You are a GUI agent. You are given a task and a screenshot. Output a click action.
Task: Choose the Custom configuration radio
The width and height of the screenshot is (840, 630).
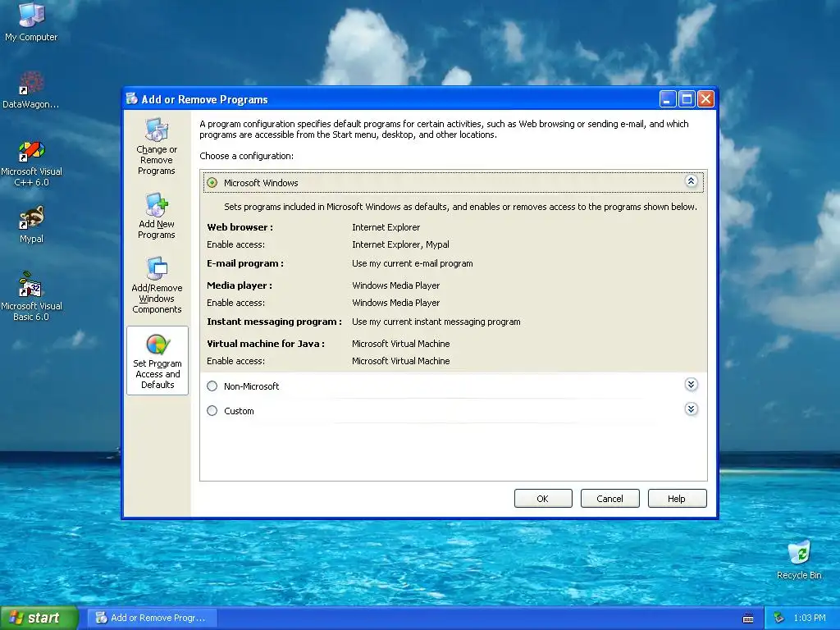click(212, 411)
